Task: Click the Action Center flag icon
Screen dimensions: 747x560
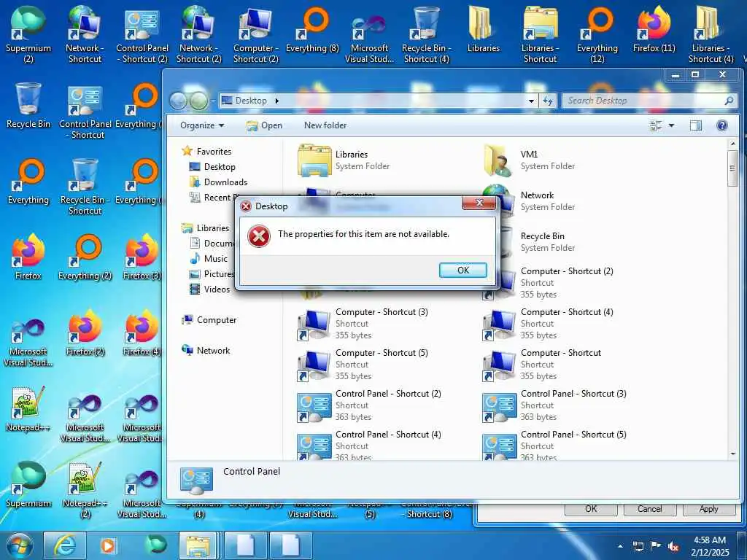Action: pos(656,547)
